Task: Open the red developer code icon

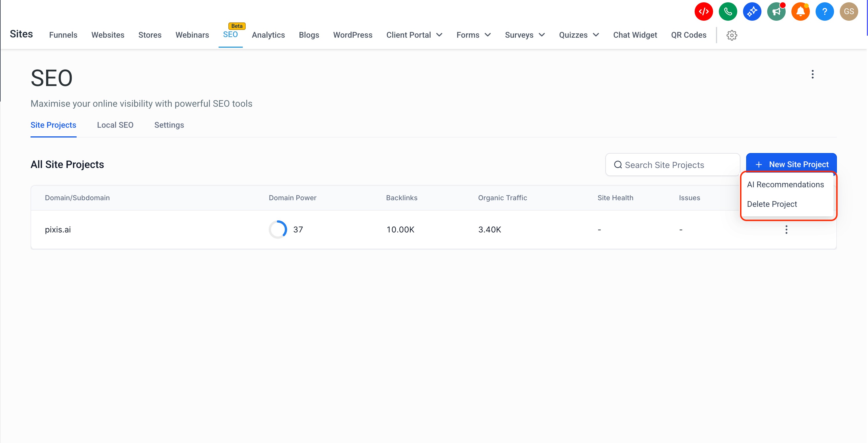Action: coord(704,11)
